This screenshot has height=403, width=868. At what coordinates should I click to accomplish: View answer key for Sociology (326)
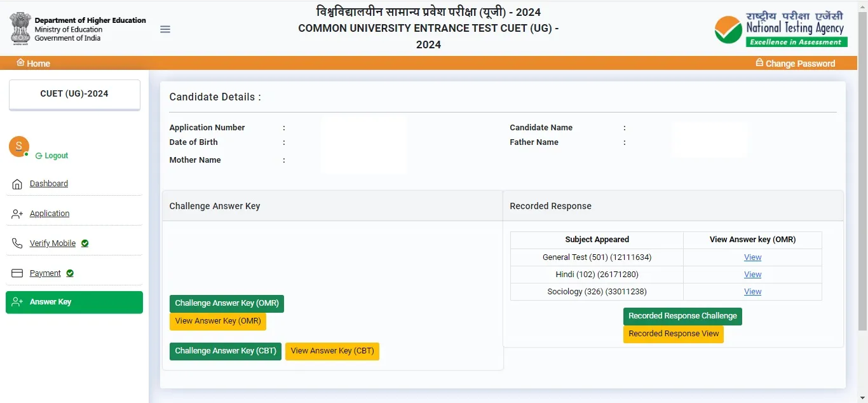point(752,292)
